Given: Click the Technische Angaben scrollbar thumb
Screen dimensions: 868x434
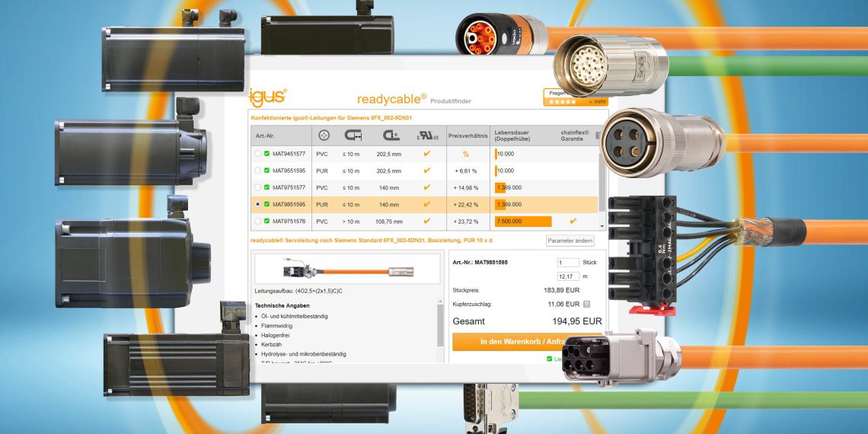Looking at the screenshot, I should [x=441, y=326].
